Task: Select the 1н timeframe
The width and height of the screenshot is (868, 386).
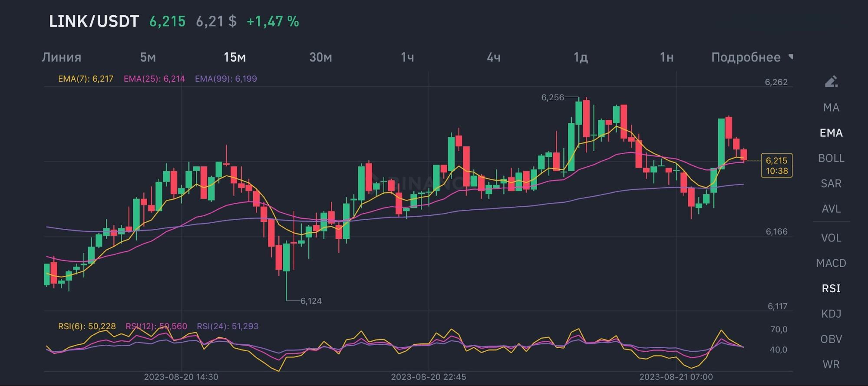Action: point(667,57)
